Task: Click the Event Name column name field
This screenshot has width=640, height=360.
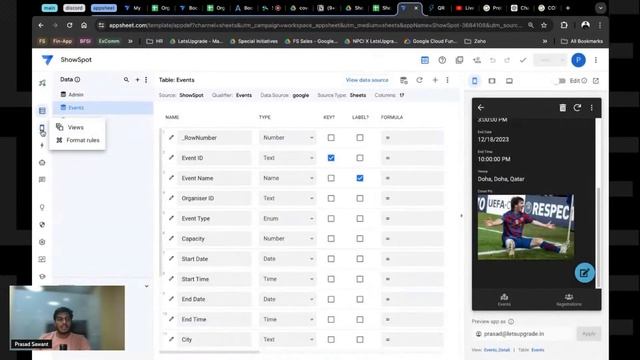Action: click(214, 178)
